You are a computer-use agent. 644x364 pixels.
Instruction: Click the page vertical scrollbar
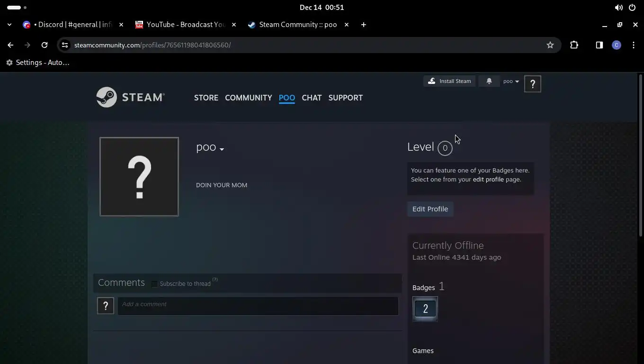pyautogui.click(x=641, y=156)
